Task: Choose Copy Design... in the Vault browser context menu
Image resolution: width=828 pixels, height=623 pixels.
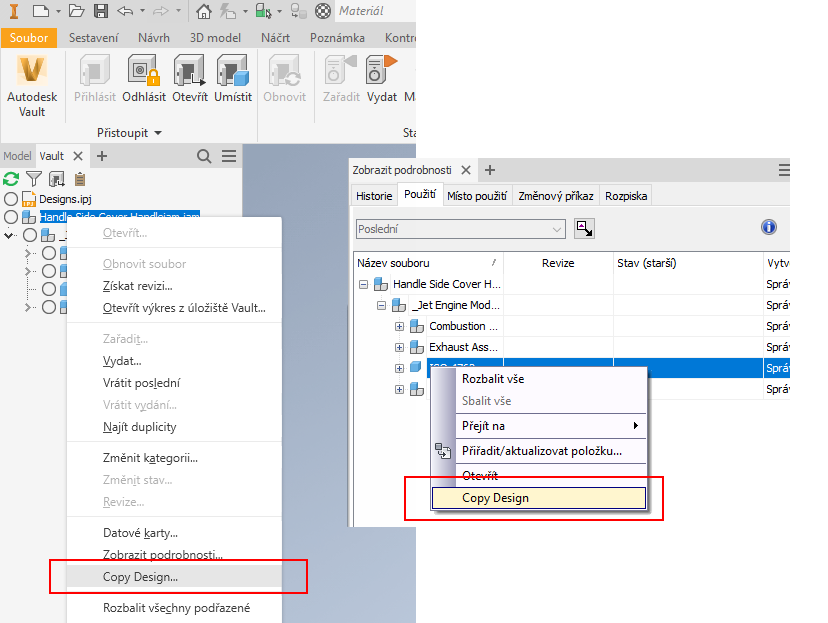Action: [x=174, y=577]
